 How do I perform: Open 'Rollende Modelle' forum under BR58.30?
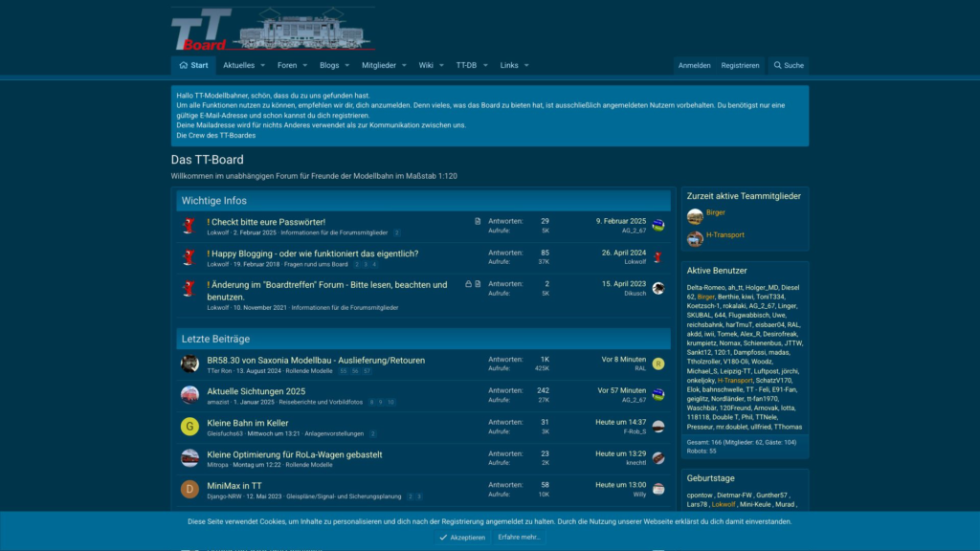coord(309,371)
